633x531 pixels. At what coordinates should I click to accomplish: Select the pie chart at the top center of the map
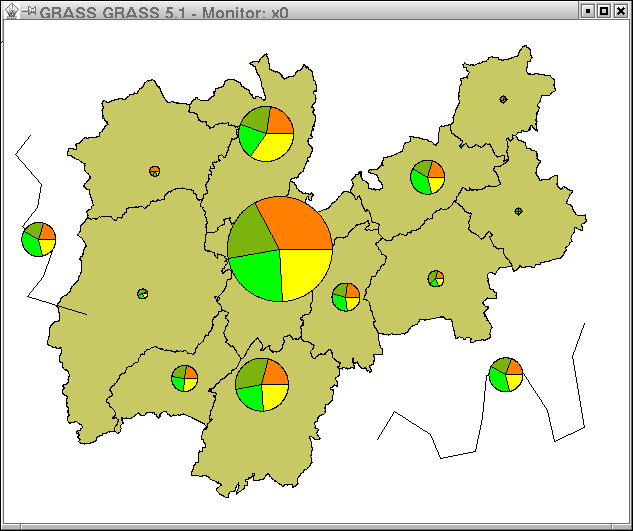pos(266,134)
